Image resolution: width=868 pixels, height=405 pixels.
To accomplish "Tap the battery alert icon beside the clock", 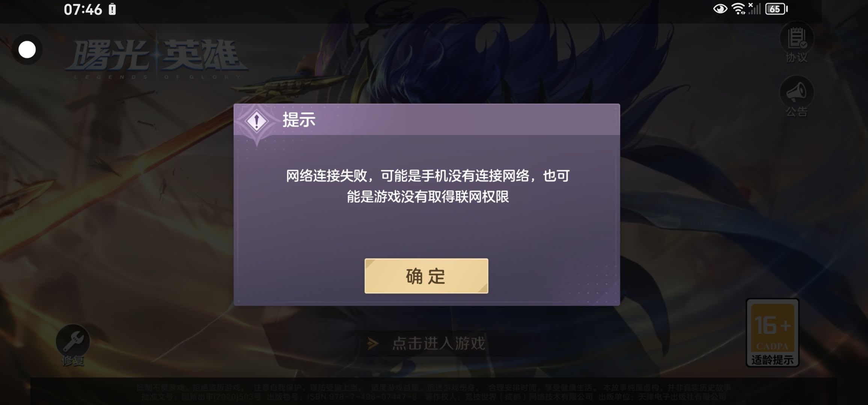I will (x=112, y=9).
